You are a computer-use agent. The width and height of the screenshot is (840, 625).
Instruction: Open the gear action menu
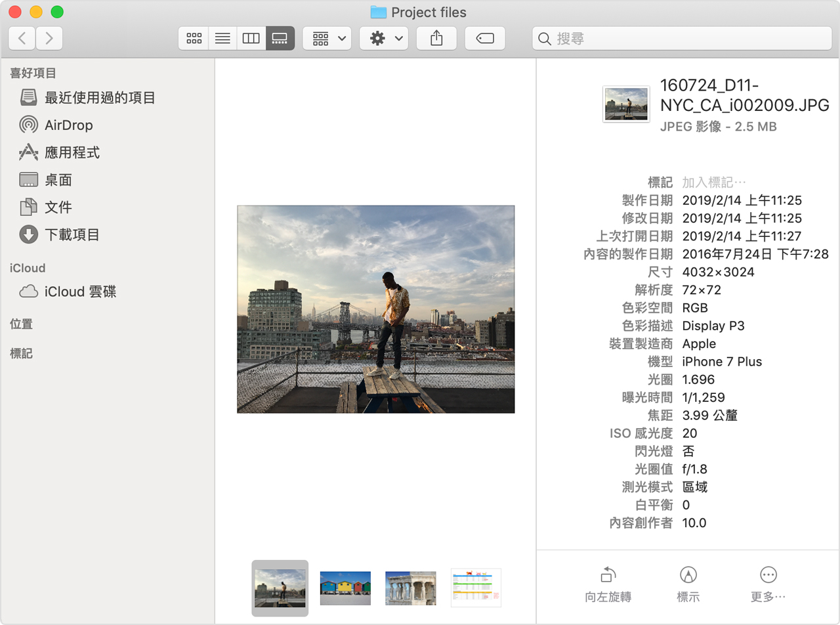(384, 39)
